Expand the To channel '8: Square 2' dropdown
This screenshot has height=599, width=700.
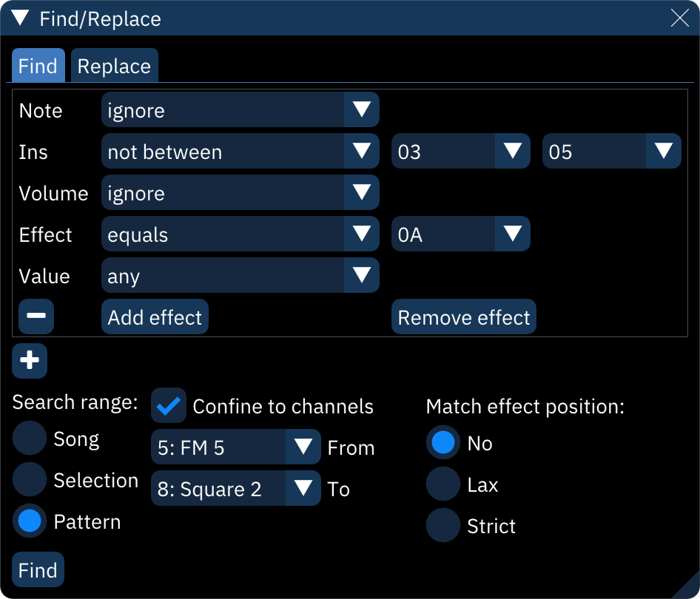(x=235, y=489)
